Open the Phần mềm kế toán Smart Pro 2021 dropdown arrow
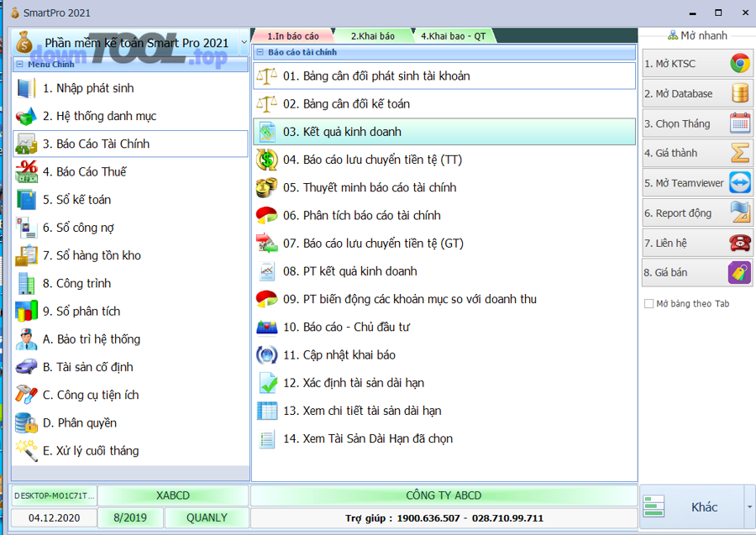Image resolution: width=756 pixels, height=535 pixels. [x=244, y=43]
